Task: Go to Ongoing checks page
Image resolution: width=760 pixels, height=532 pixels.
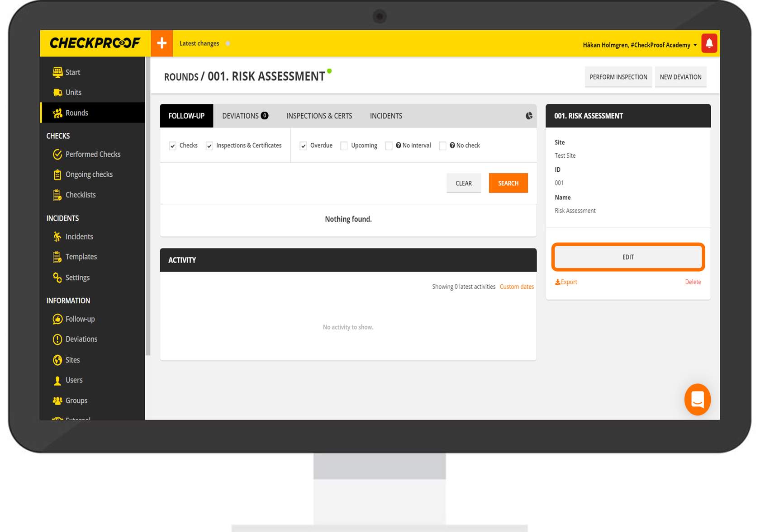Action: 89,174
